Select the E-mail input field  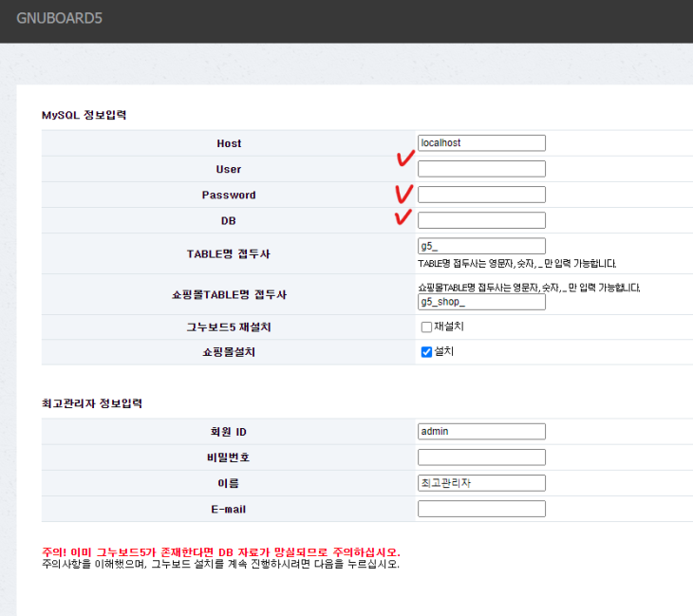pos(481,509)
